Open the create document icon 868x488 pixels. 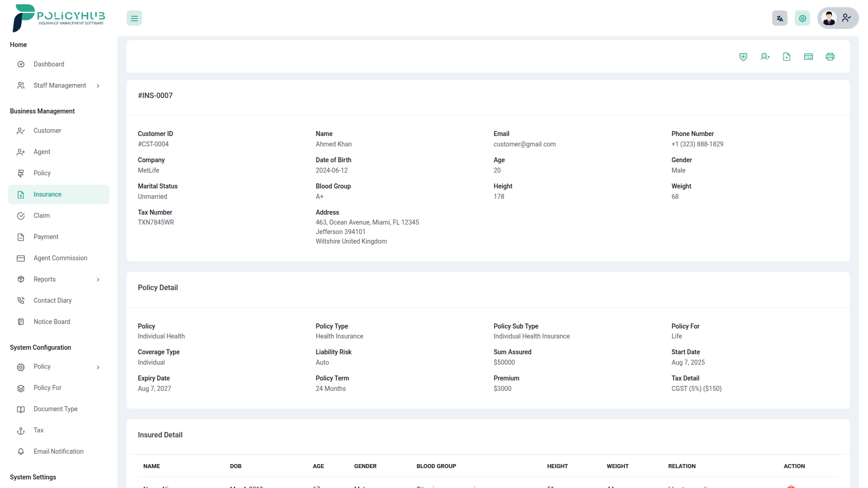pos(787,56)
